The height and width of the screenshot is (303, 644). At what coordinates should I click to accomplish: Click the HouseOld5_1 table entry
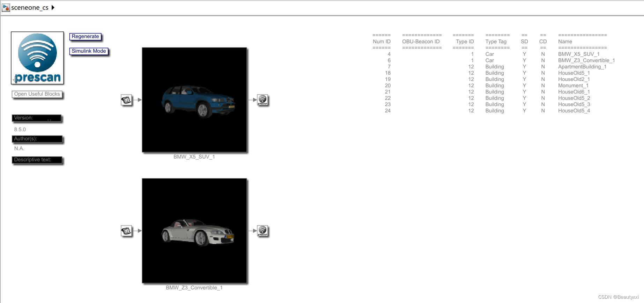click(x=574, y=73)
